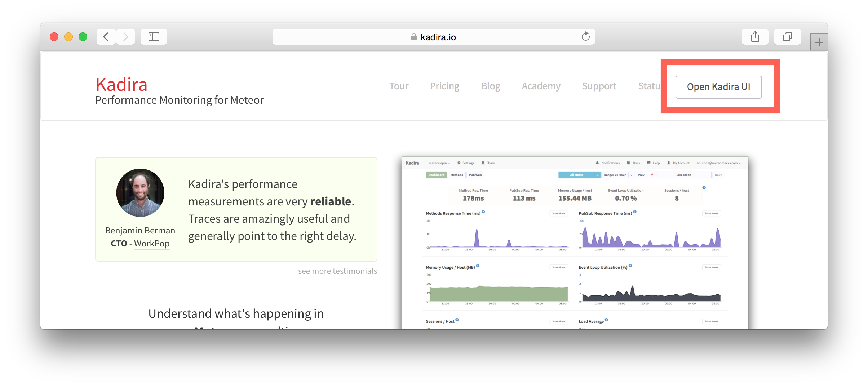868x387 pixels.
Task: Go forward with Safari's forward arrow
Action: (x=125, y=37)
